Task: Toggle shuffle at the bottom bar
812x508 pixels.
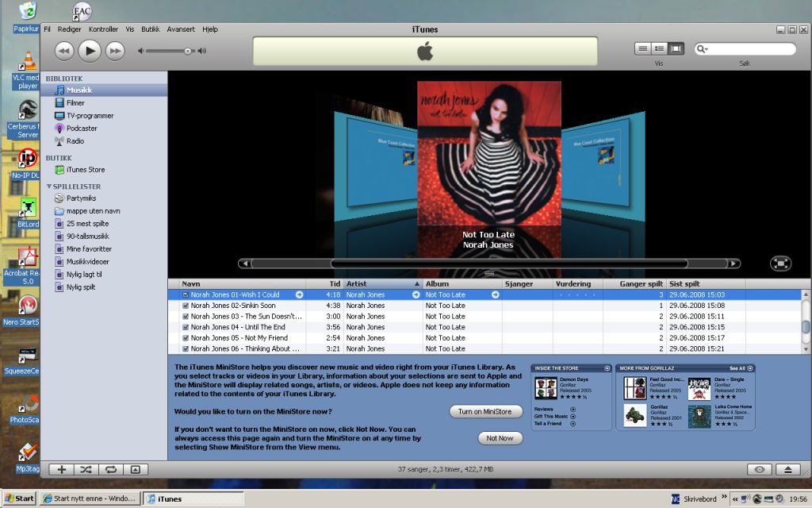Action: point(86,470)
